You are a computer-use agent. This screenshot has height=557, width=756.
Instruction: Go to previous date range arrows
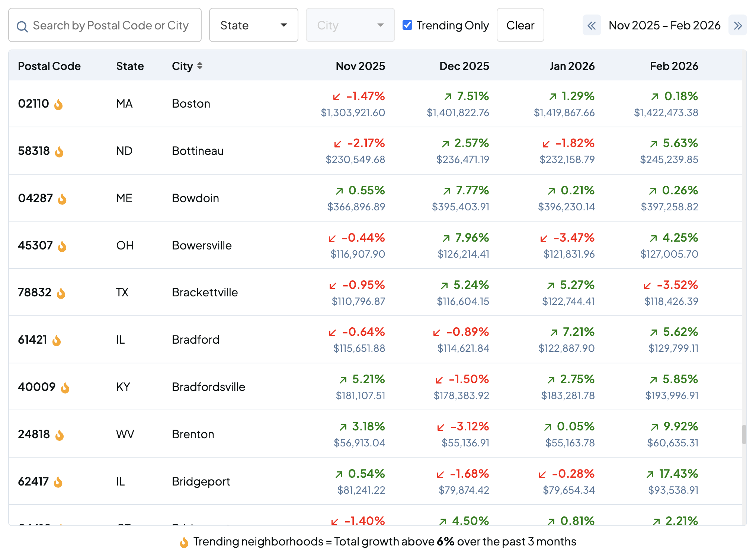click(592, 25)
